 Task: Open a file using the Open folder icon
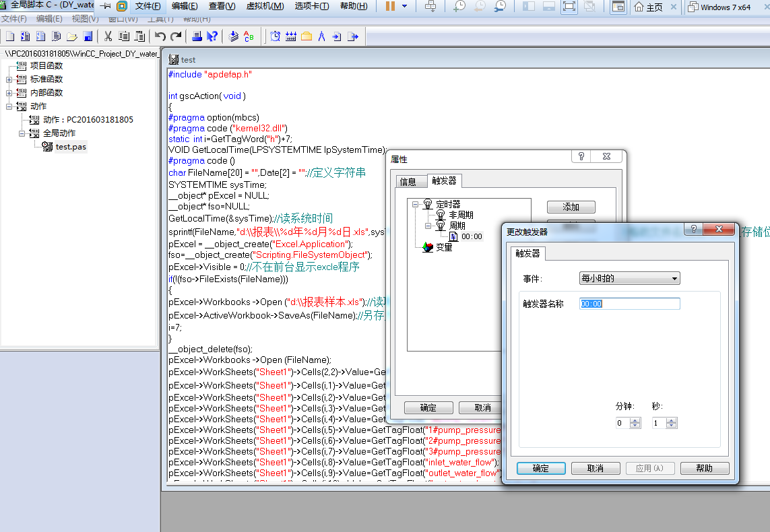[x=71, y=36]
